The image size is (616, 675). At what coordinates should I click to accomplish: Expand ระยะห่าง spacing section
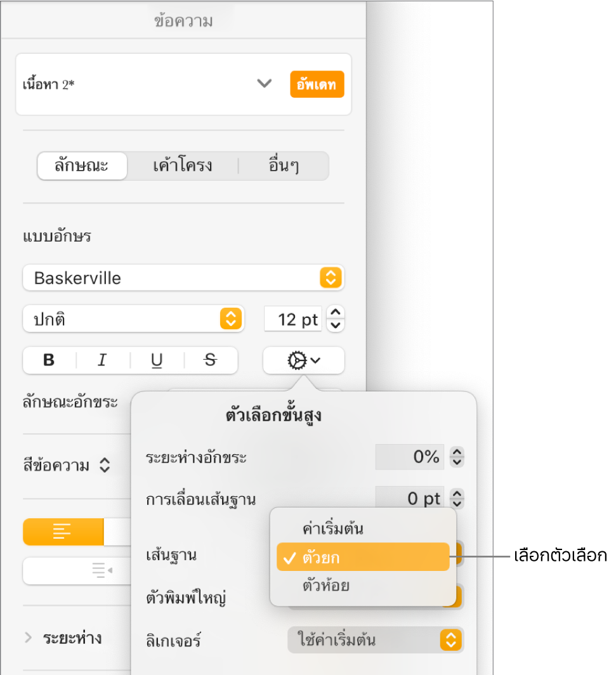[x=29, y=638]
